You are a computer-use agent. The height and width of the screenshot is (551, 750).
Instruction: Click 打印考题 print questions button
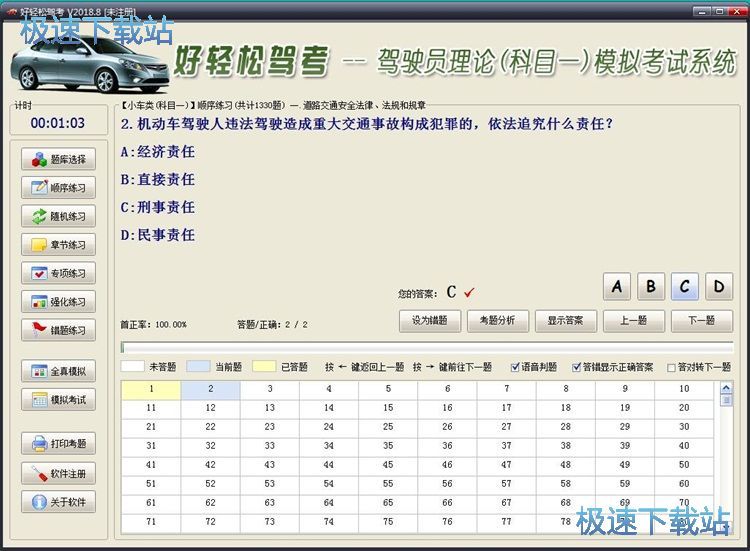click(58, 443)
